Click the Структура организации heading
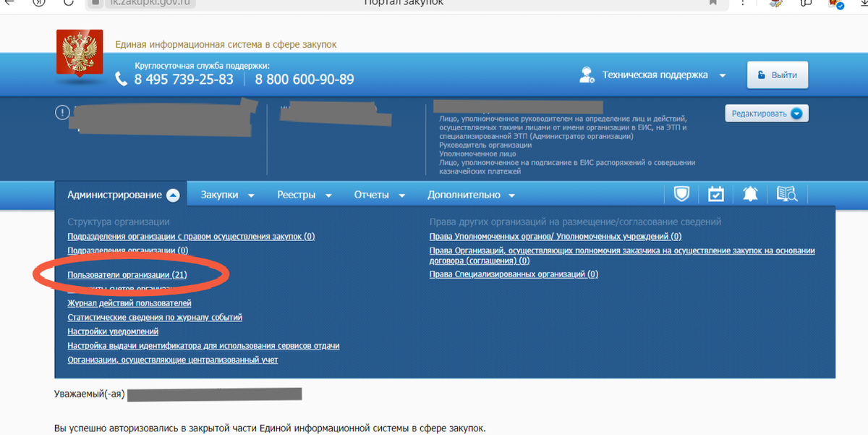Image resolution: width=868 pixels, height=435 pixels. [119, 221]
